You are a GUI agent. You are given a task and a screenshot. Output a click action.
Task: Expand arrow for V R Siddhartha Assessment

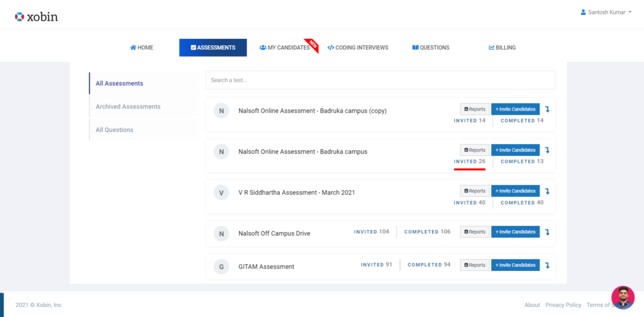(x=547, y=191)
